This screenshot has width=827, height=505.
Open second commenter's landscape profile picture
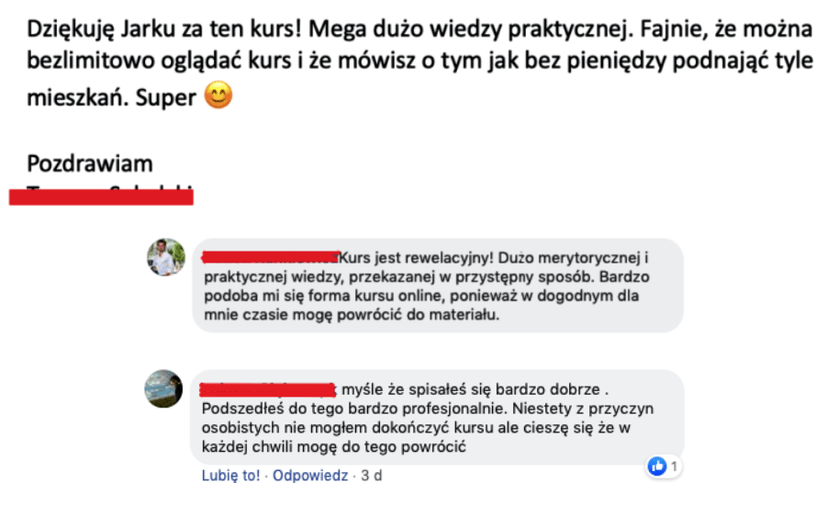coord(164,388)
